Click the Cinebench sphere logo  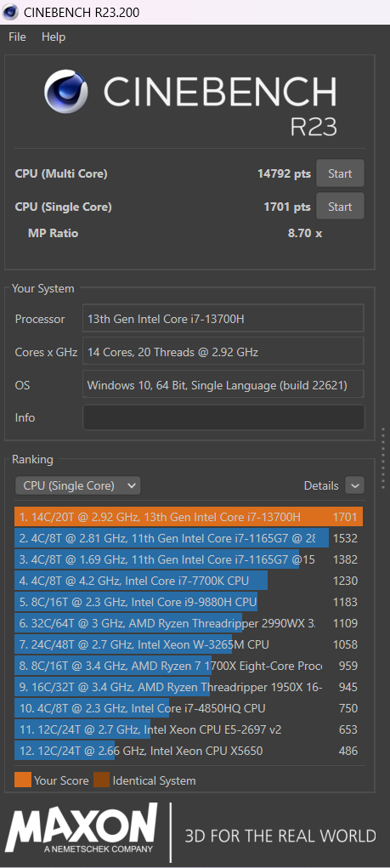65,91
